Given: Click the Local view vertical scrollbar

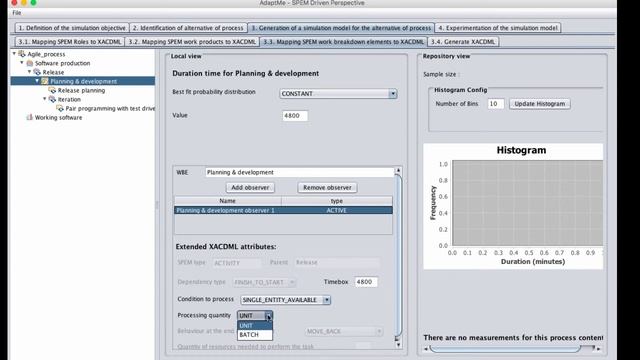Looking at the screenshot, I should [398, 255].
